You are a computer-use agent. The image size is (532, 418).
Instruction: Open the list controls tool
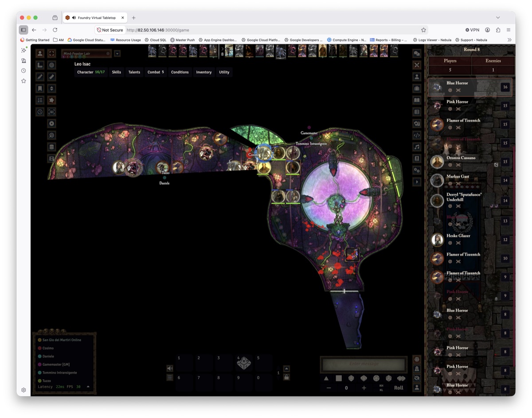(x=40, y=100)
